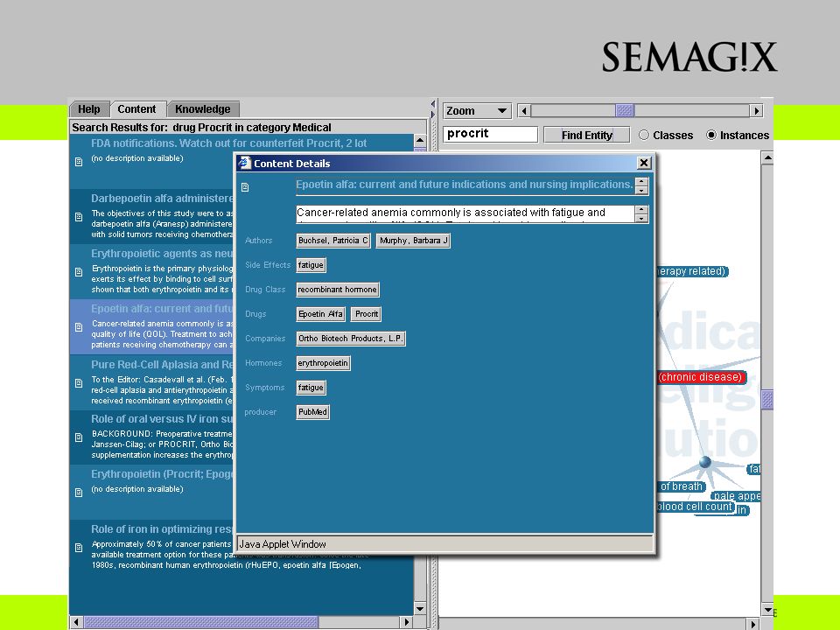Step up the abstract text field

pos(641,209)
